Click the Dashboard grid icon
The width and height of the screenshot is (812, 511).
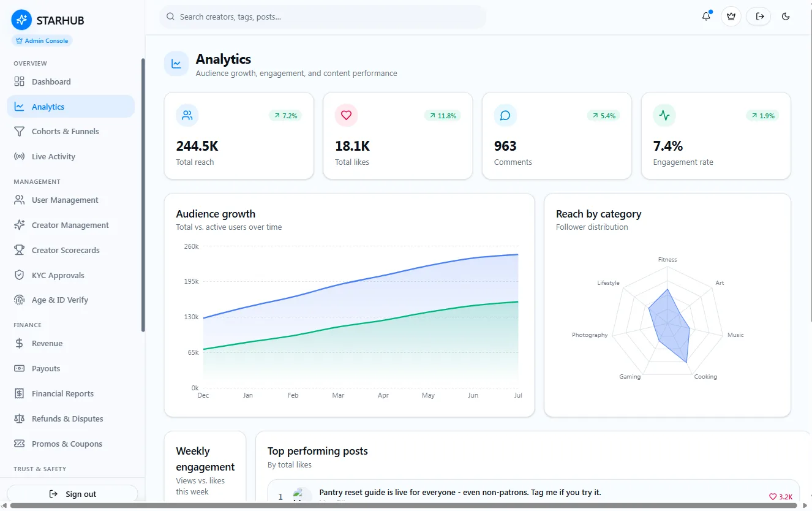(20, 81)
